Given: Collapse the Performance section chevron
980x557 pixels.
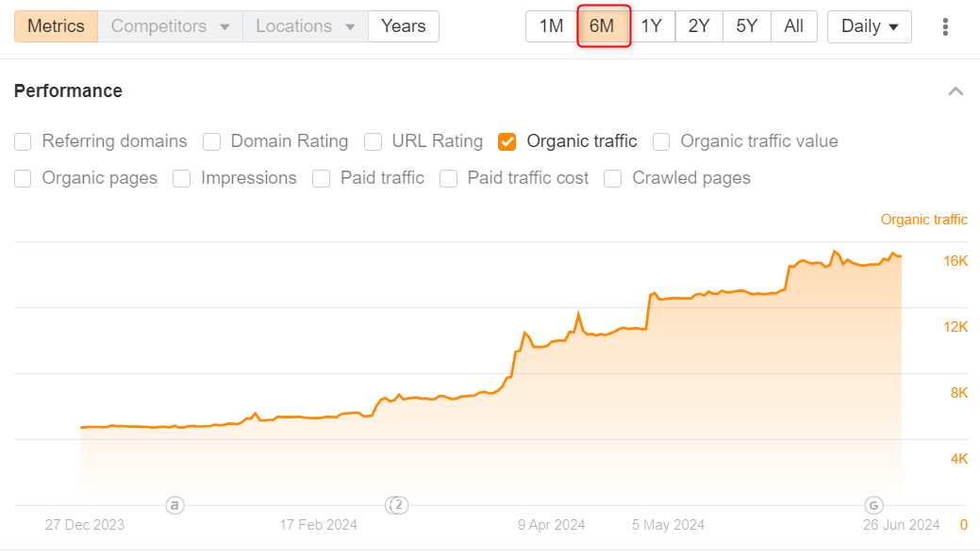Looking at the screenshot, I should [955, 91].
